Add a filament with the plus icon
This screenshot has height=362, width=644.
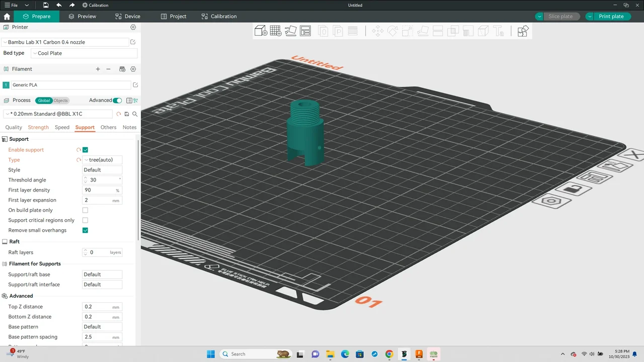coord(98,69)
